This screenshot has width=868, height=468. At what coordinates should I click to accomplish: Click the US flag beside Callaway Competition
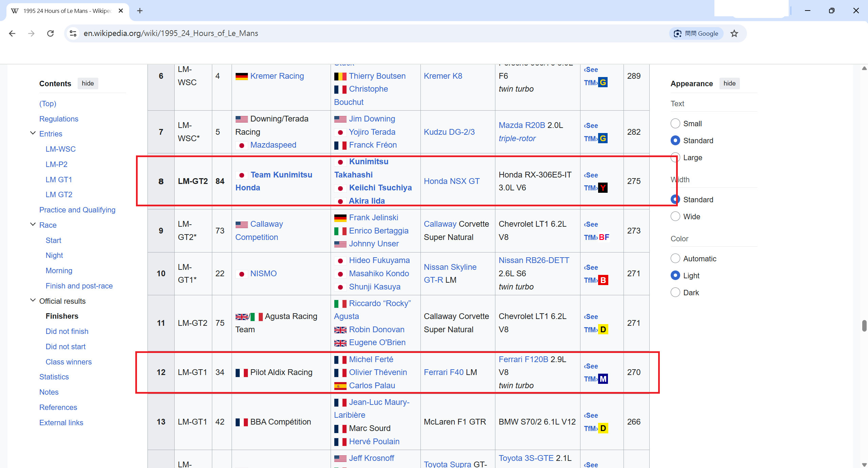pos(242,225)
